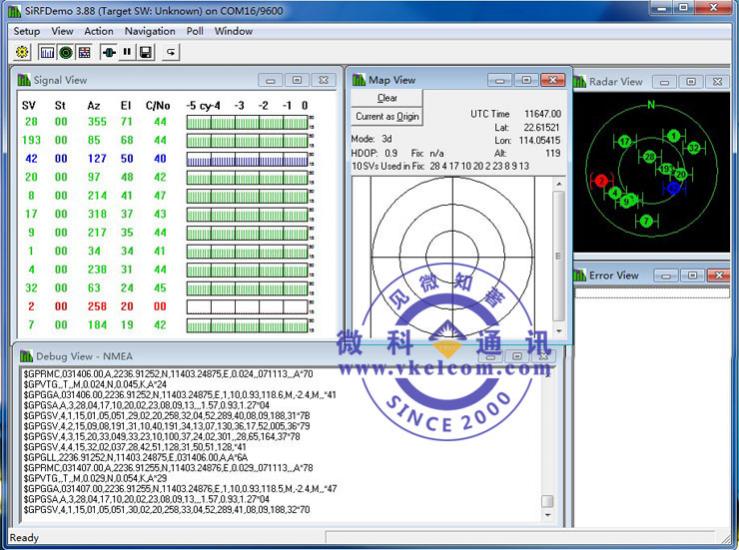
Task: Open the Window menu
Action: point(234,31)
